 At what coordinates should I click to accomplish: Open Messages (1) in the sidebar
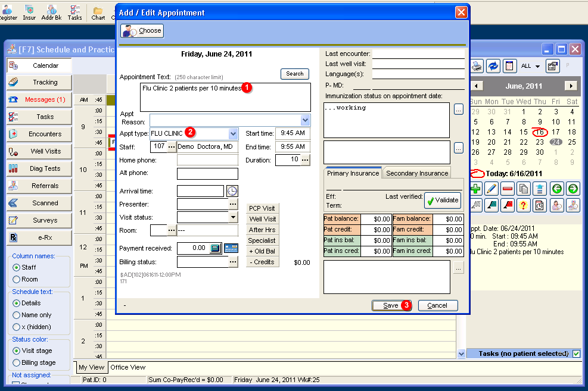(39, 99)
